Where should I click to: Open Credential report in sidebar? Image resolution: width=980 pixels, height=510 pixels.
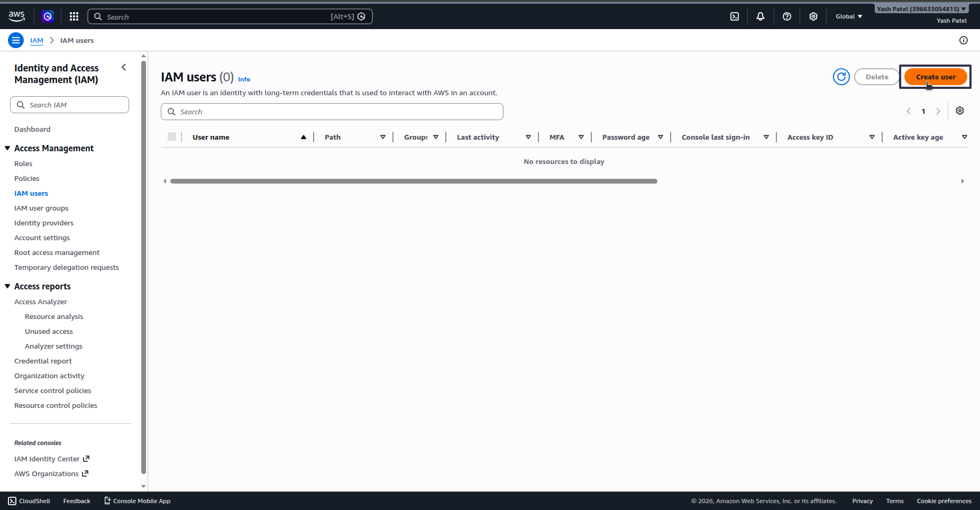[43, 361]
